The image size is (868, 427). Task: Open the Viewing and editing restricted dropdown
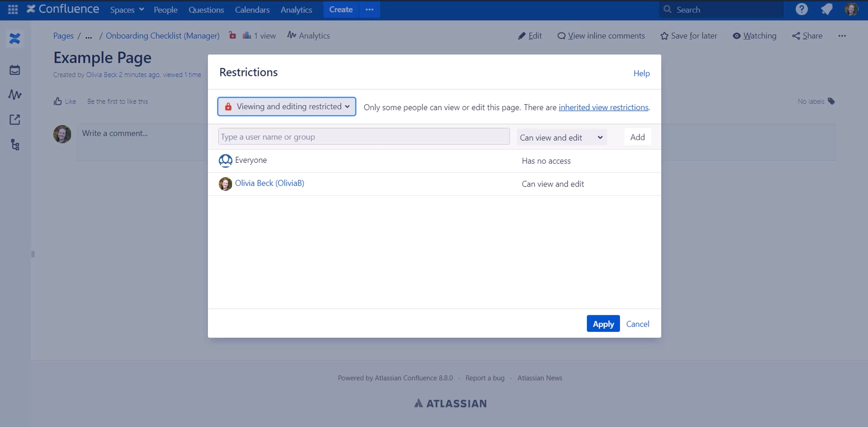(286, 107)
